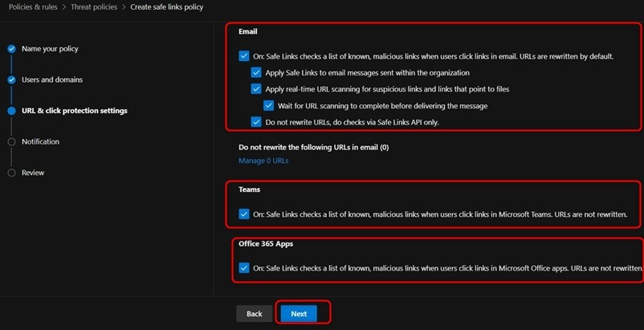This screenshot has width=644, height=330.
Task: Open Policies & rules breadcrumb
Action: pyautogui.click(x=33, y=7)
